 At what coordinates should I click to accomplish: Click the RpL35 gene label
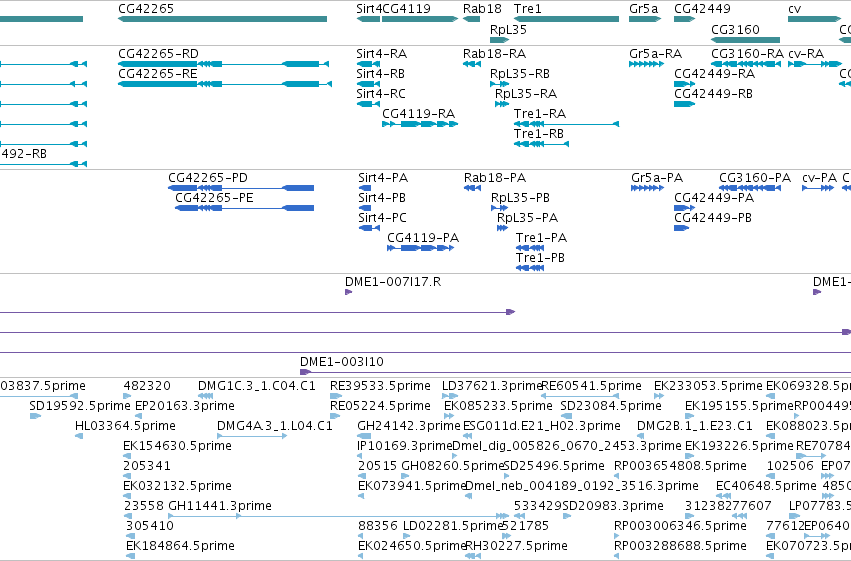508,29
